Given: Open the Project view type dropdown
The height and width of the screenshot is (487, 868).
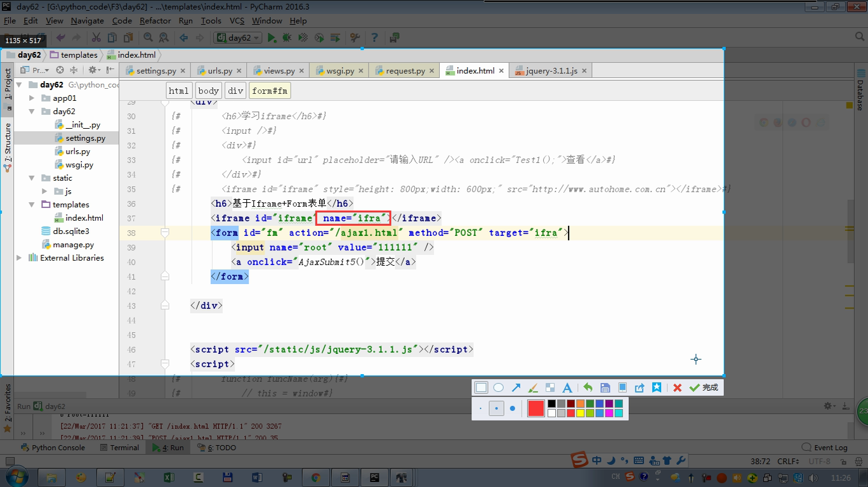Looking at the screenshot, I should pyautogui.click(x=35, y=70).
